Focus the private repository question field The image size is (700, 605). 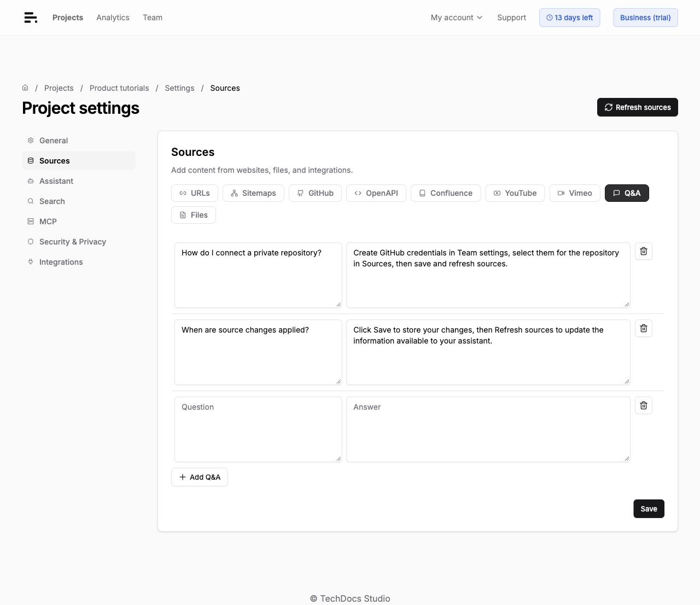coord(258,275)
